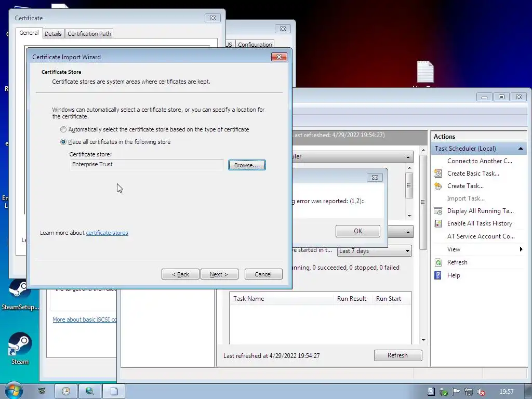Click the overview inner scrollbar down arrow
The image size is (532, 399).
pos(409,216)
